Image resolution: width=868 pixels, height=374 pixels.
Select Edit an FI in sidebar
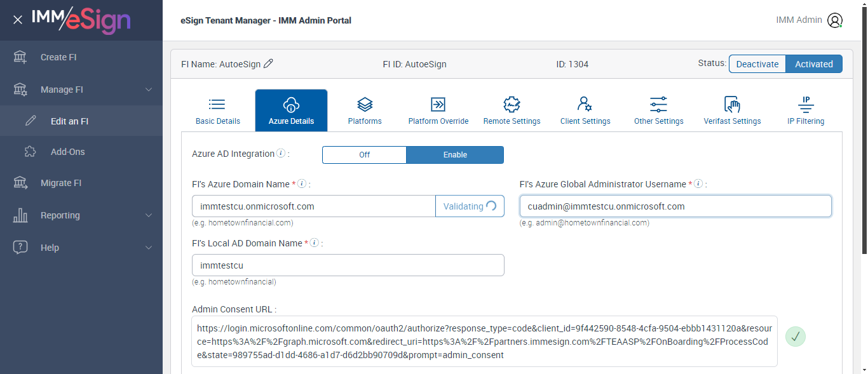point(81,121)
